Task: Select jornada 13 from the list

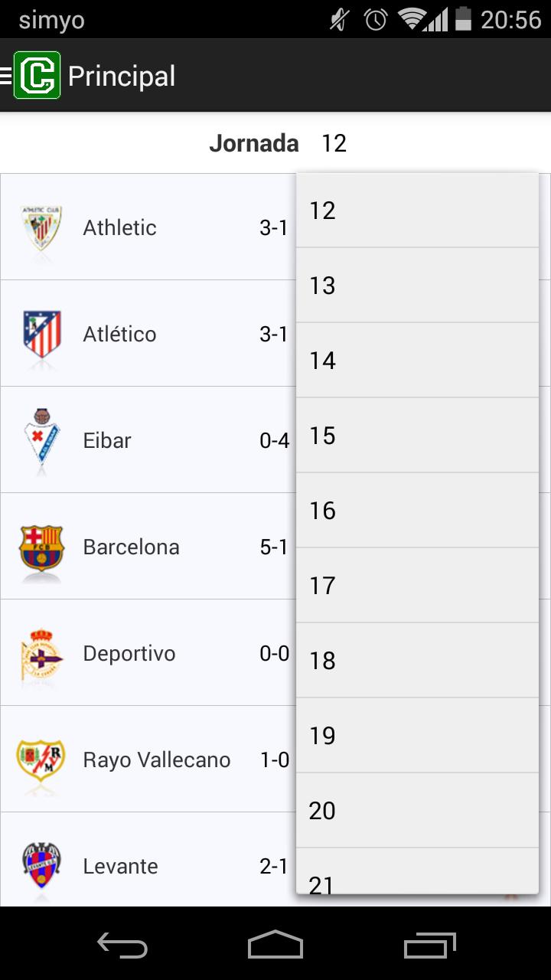Action: coord(417,285)
